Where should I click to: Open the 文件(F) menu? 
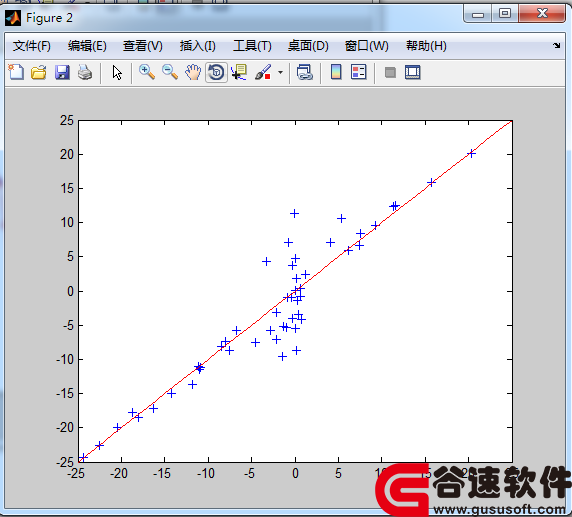click(x=32, y=46)
